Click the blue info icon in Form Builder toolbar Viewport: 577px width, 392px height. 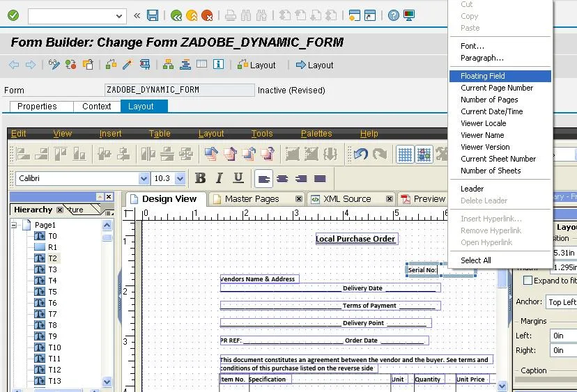[218, 64]
